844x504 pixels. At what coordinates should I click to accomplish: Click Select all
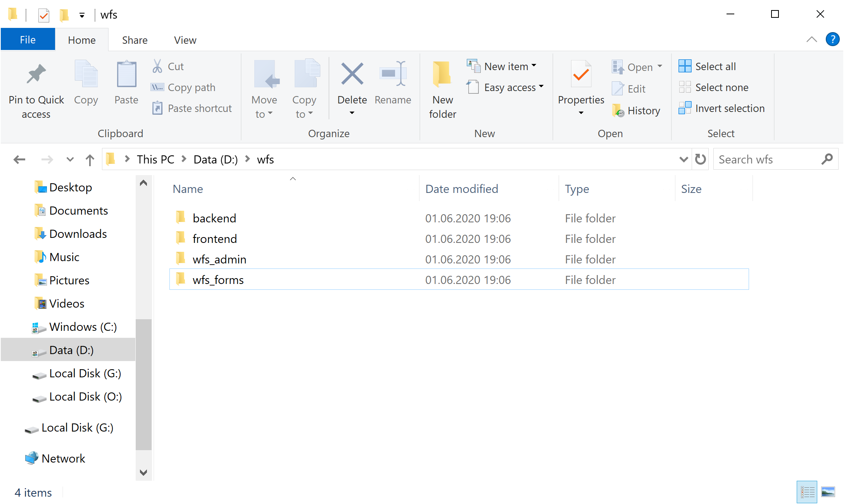click(x=707, y=66)
